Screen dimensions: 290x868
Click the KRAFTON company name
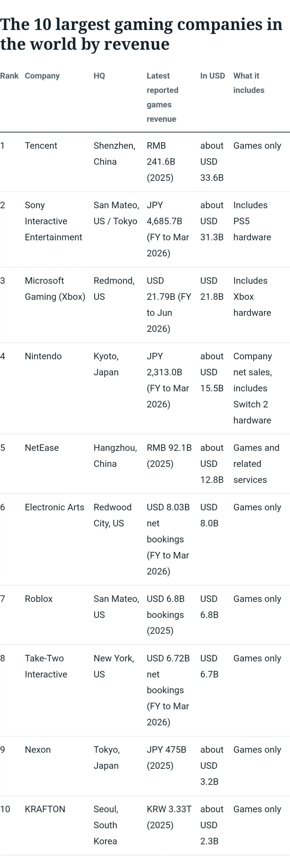pos(45,809)
